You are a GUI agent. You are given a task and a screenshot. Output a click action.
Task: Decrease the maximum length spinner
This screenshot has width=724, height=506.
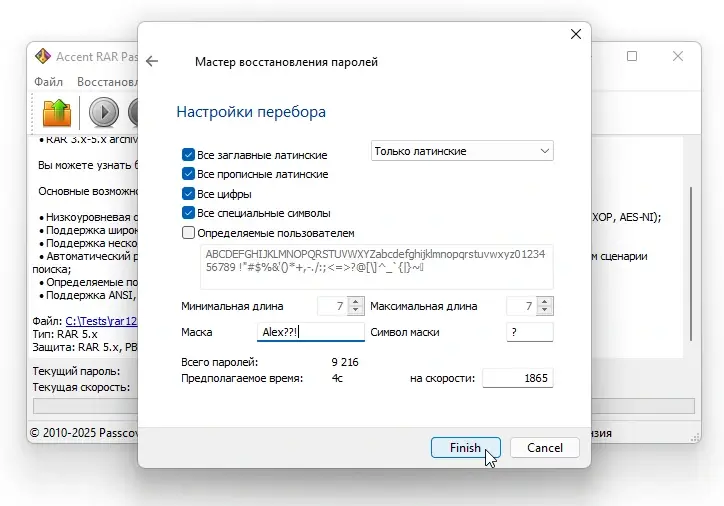(545, 310)
